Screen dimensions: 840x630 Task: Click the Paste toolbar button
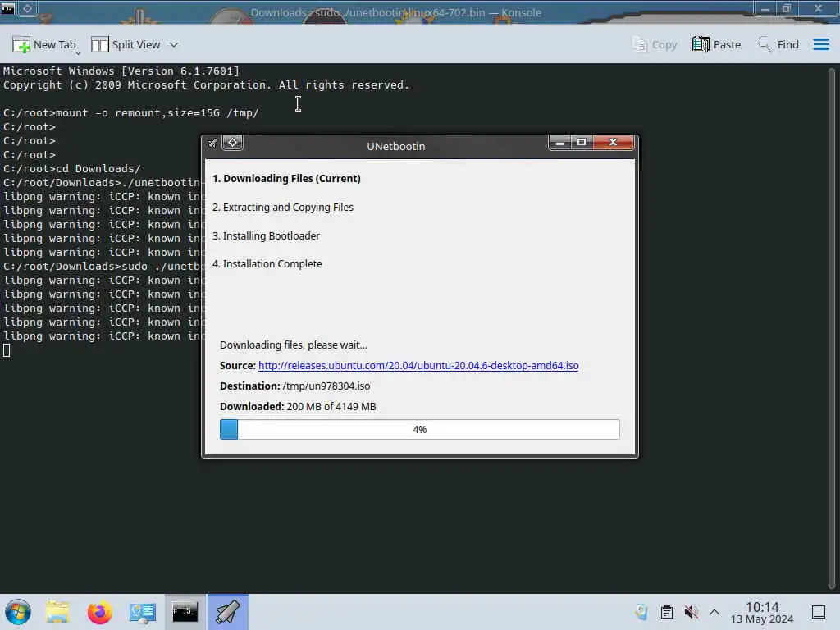(715, 45)
